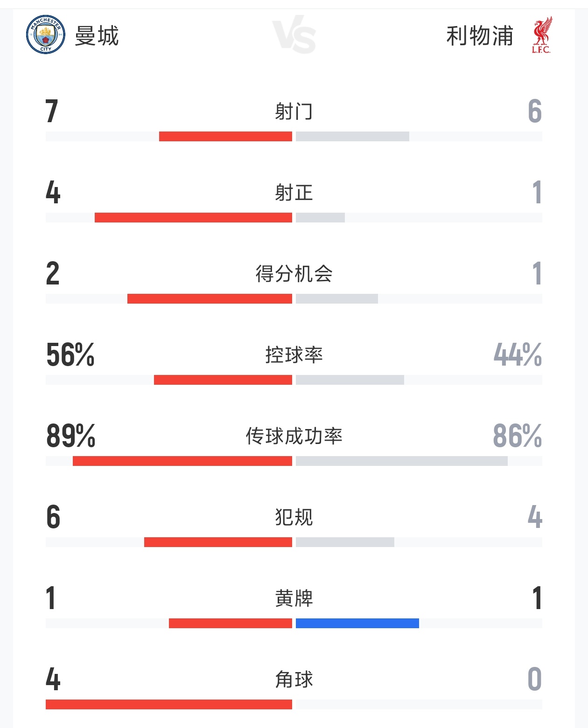Click the 角球 stat label
The width and height of the screenshot is (588, 728).
click(x=294, y=679)
